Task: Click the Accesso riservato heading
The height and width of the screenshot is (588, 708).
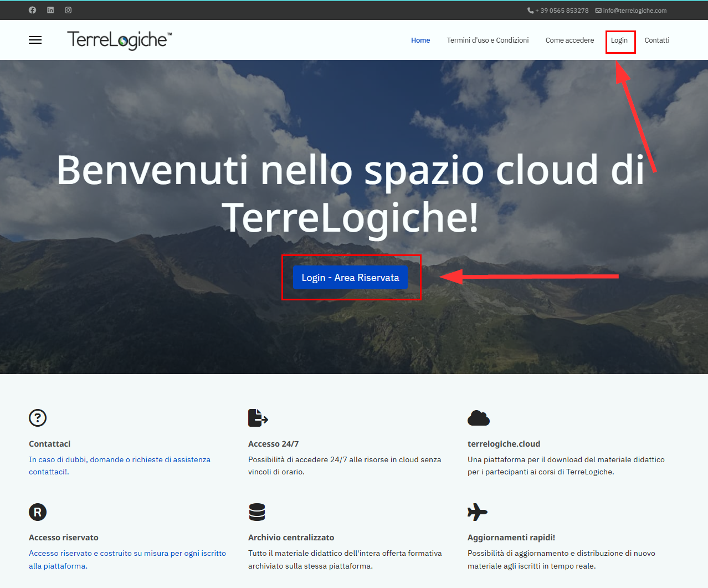Action: [x=64, y=538]
